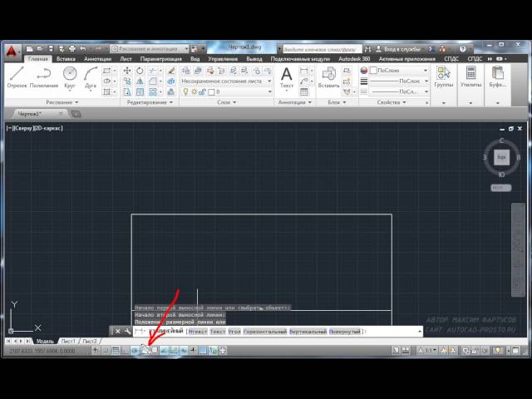Switch to the Аннотации ribbon tab
The width and height of the screenshot is (532, 399).
point(98,59)
